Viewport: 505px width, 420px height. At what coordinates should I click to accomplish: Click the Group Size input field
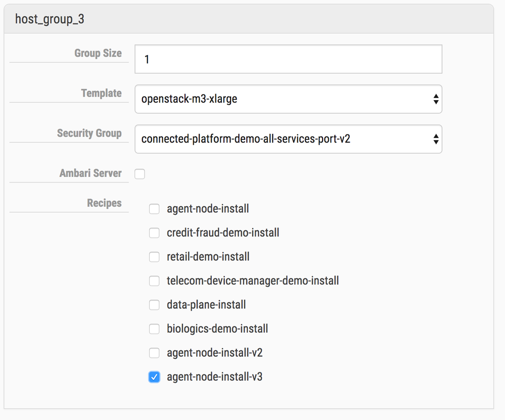288,59
